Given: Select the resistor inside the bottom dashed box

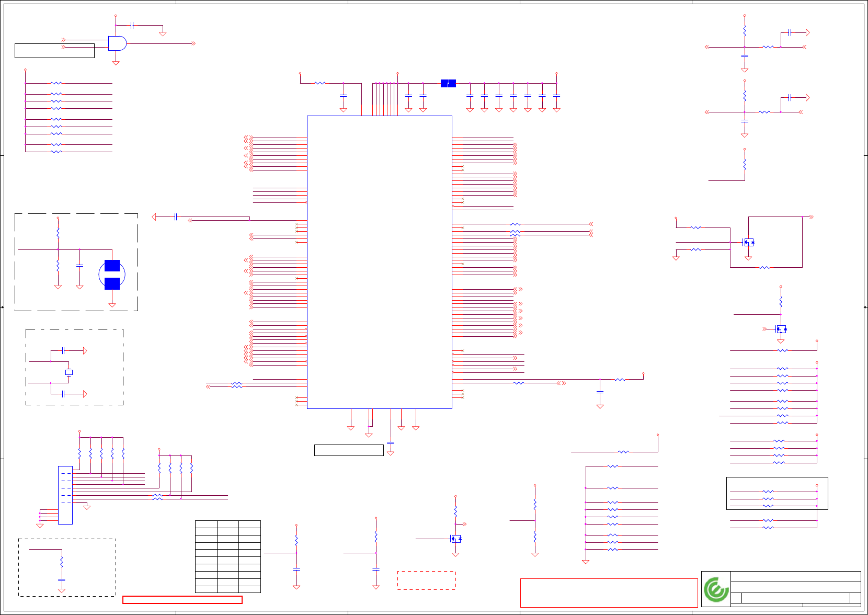Looking at the screenshot, I should point(62,562).
